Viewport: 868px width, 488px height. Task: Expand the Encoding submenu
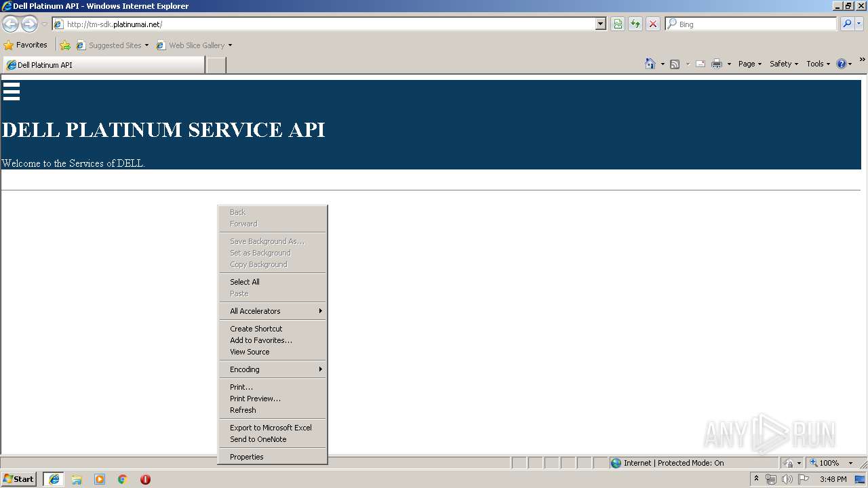(273, 369)
